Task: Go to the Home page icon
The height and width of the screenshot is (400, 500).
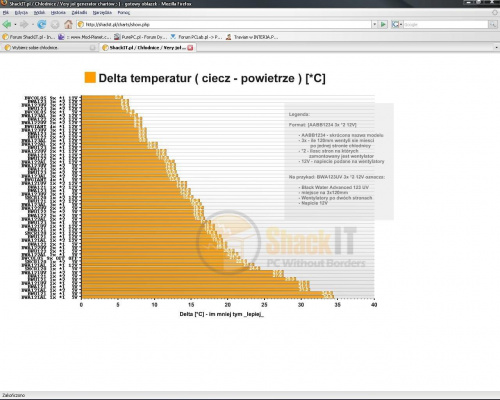Action: coord(68,24)
